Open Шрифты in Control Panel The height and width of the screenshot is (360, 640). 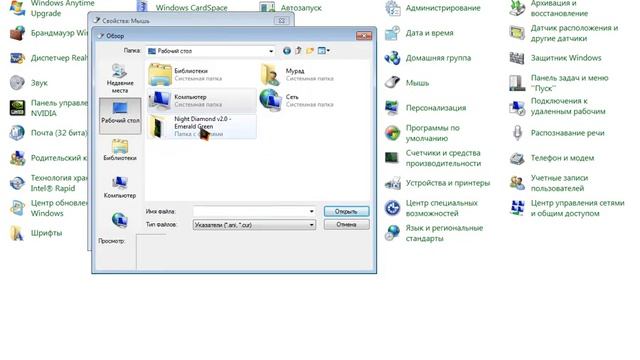(x=36, y=233)
